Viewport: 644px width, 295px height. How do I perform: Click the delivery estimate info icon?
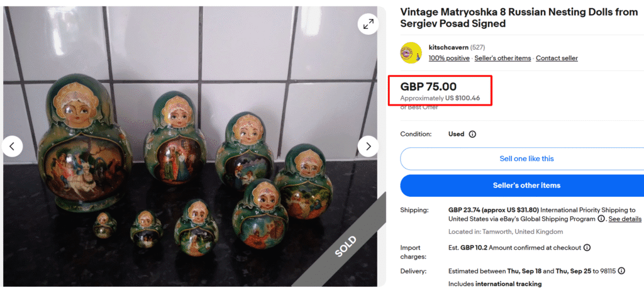click(621, 271)
